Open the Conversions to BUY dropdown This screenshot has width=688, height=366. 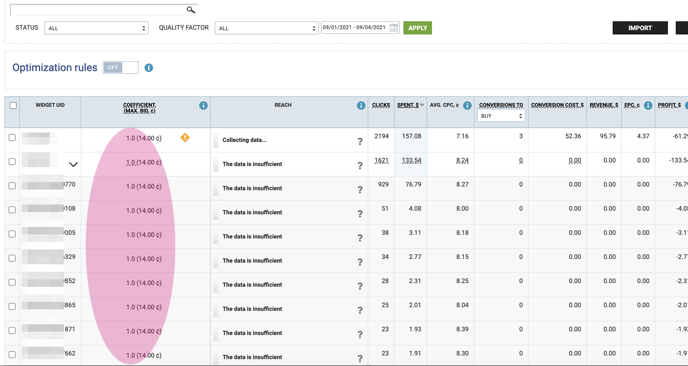pos(501,116)
